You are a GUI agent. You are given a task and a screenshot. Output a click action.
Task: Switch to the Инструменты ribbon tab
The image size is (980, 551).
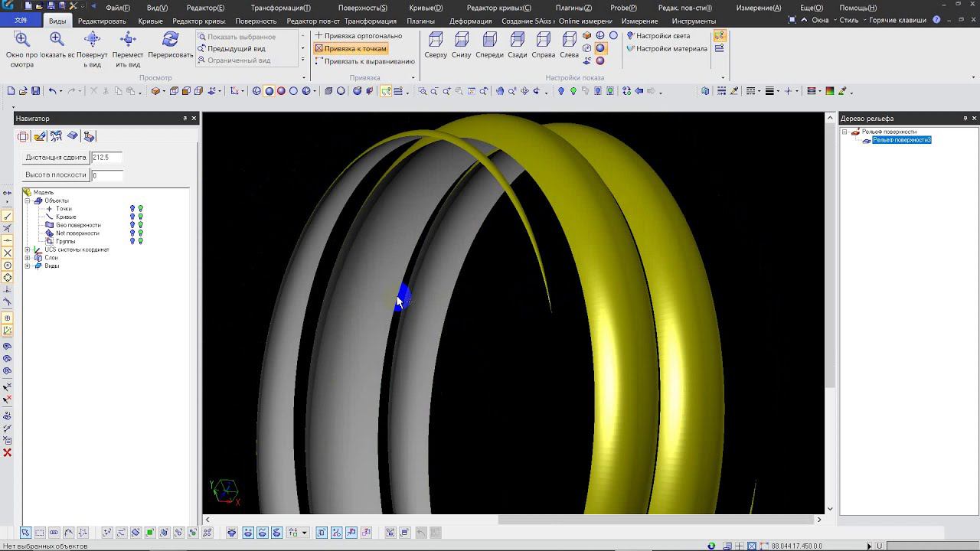tap(693, 21)
